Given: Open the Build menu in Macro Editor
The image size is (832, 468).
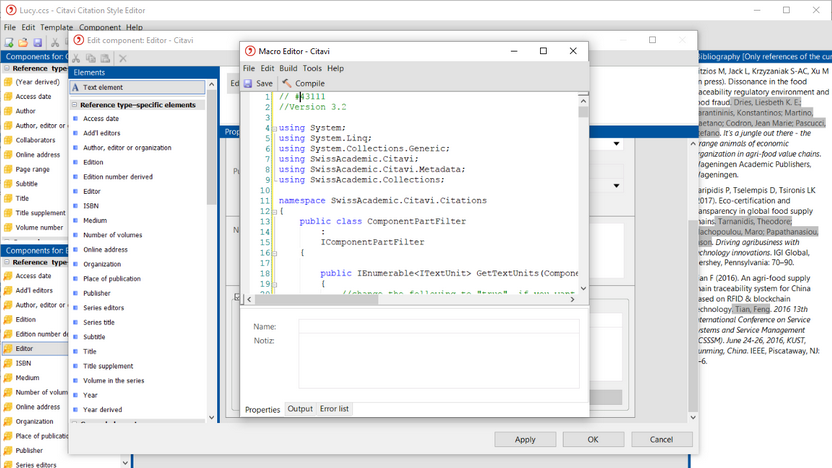Looking at the screenshot, I should (x=288, y=68).
